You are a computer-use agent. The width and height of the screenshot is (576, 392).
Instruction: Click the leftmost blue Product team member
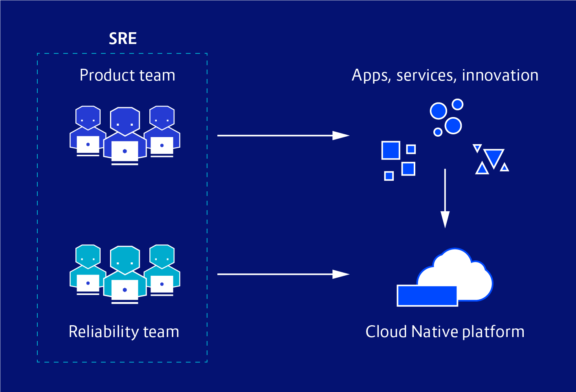(87, 131)
